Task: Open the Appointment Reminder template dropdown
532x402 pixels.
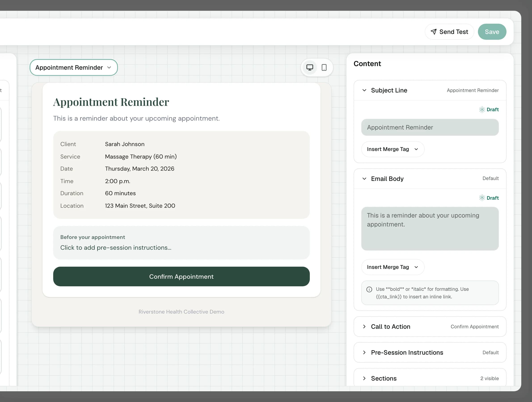Action: pos(74,67)
